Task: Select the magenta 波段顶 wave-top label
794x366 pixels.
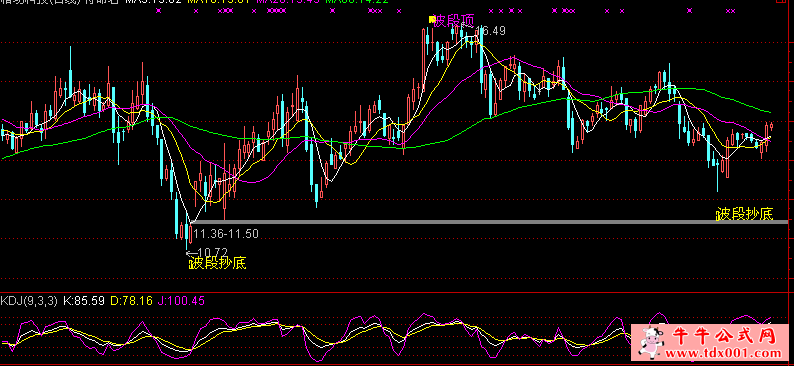Action: pyautogui.click(x=454, y=21)
